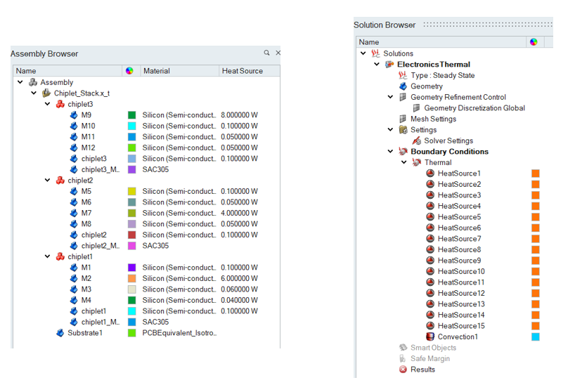Click the Geometry icon under ElectronicsThermal

point(403,86)
